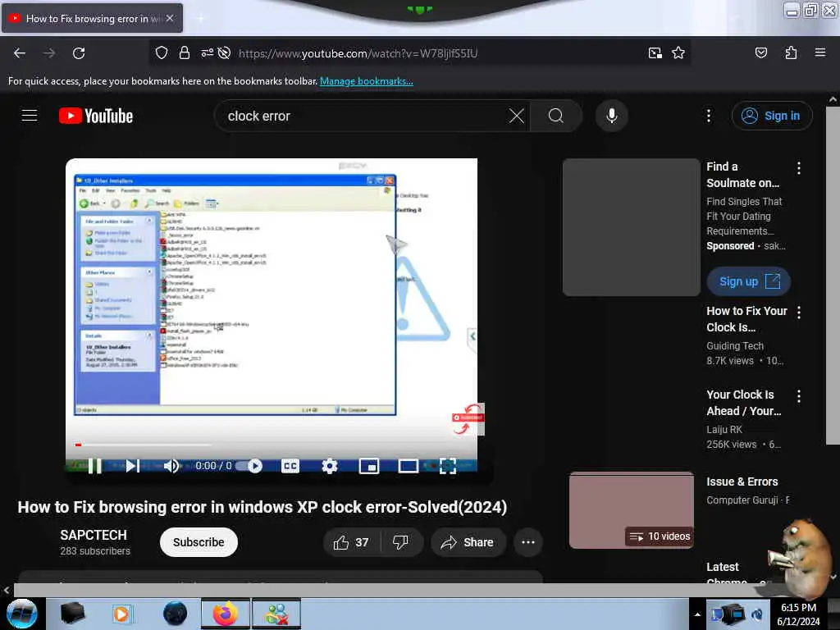The height and width of the screenshot is (630, 840).
Task: Open options for How to Fix Your Clock video
Action: 799,313
